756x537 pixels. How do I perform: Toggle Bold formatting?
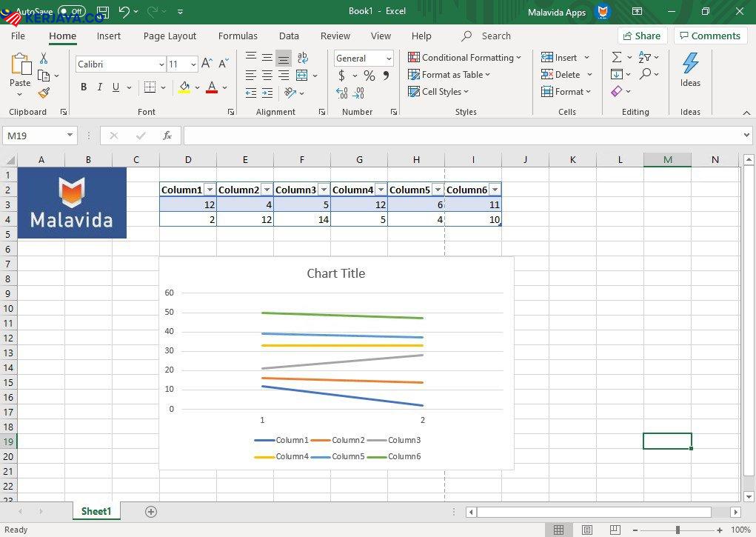84,87
